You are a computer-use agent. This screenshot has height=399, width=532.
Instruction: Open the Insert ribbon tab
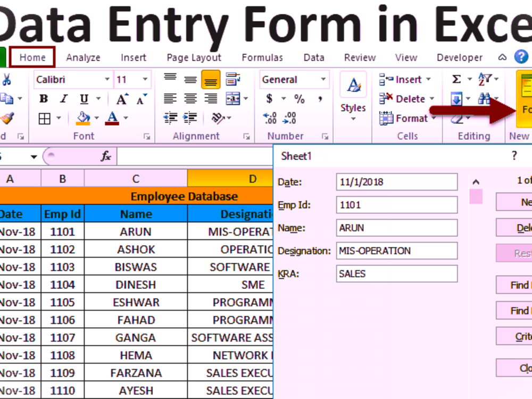(x=134, y=57)
